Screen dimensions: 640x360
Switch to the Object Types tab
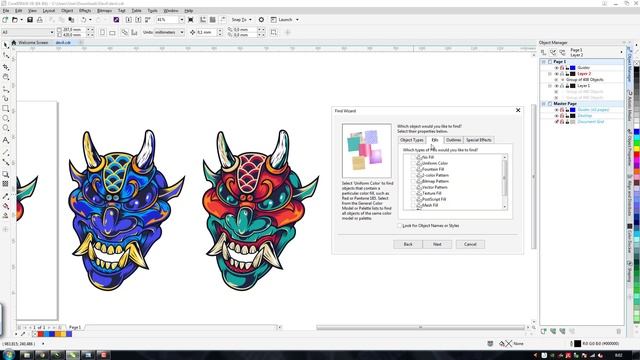(411, 140)
